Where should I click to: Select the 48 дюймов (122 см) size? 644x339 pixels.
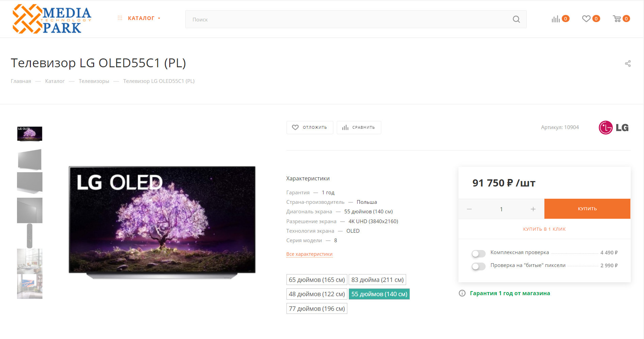tap(317, 294)
